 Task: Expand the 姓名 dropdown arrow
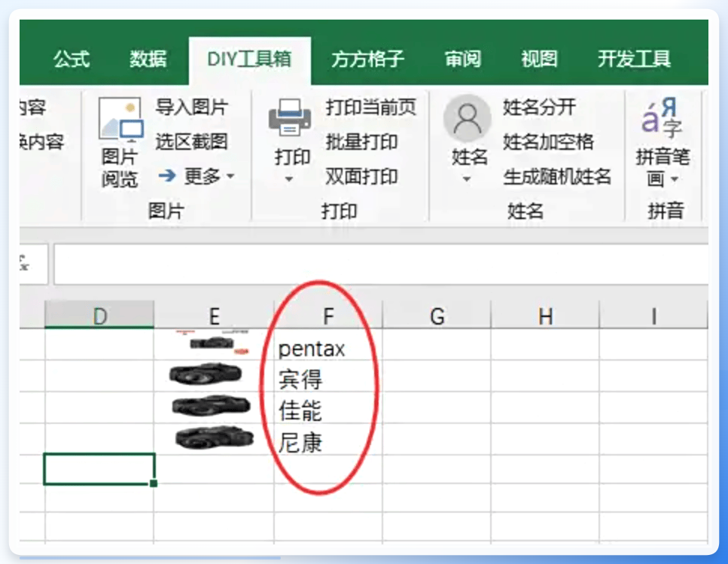(467, 179)
